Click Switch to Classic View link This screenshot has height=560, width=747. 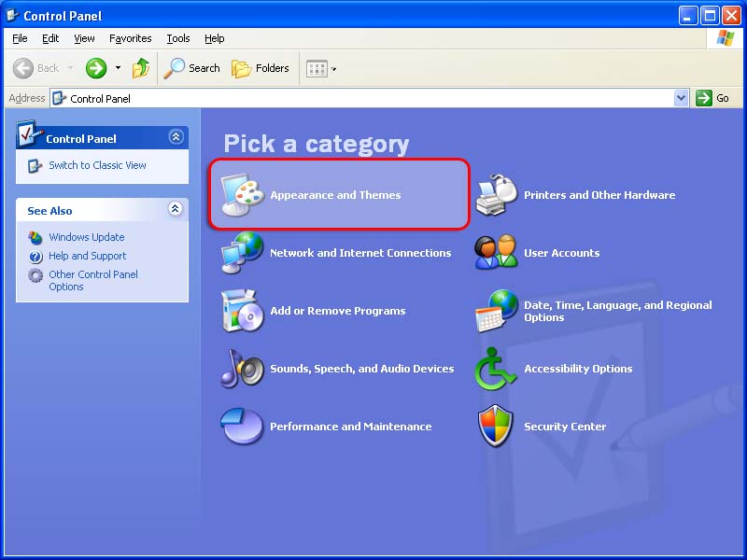(97, 165)
